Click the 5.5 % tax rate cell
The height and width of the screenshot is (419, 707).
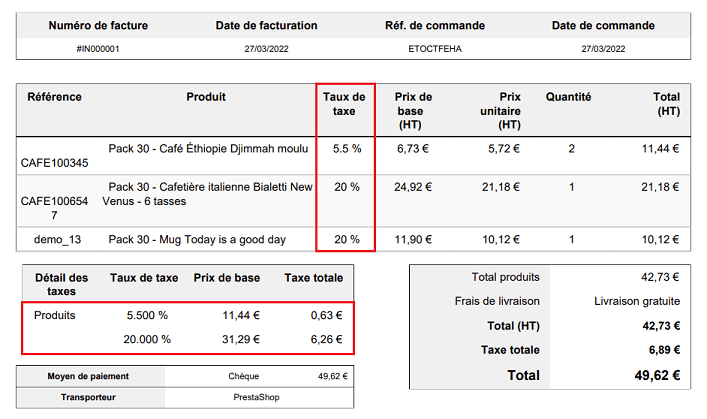coord(346,149)
